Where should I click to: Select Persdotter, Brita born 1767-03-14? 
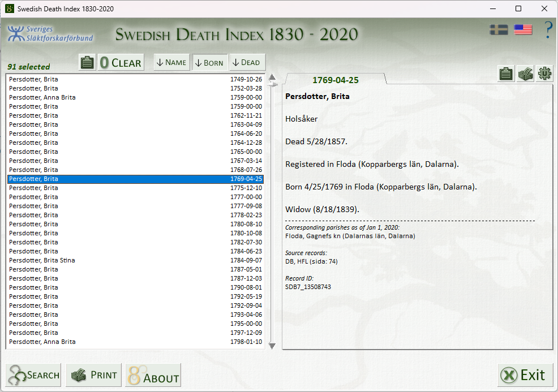136,161
